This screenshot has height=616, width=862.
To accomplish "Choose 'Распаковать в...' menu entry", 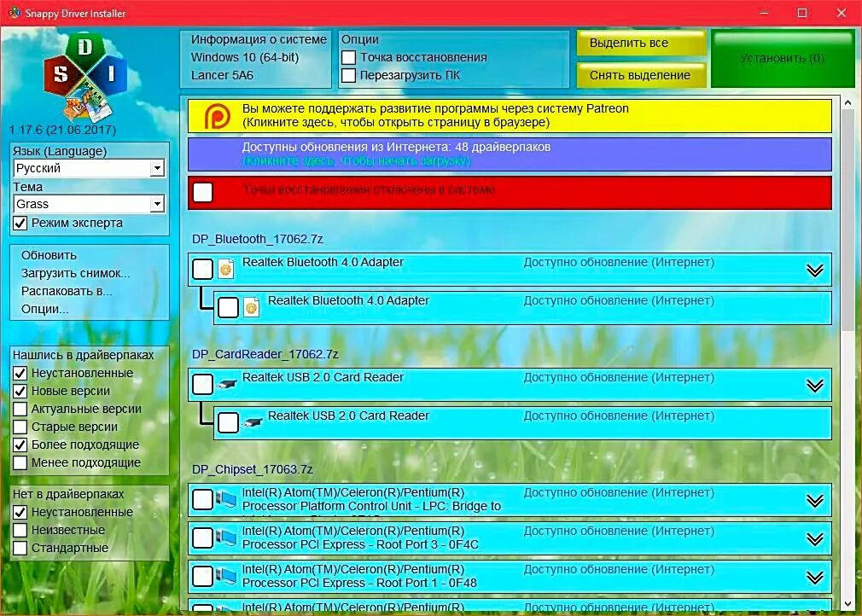I will coord(67,291).
